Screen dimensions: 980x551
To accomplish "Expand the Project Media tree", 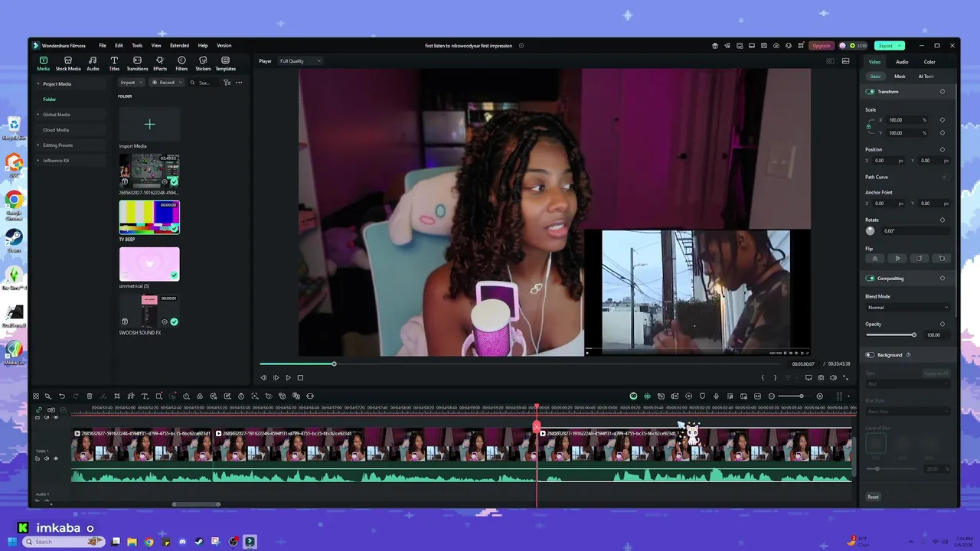I will (38, 84).
